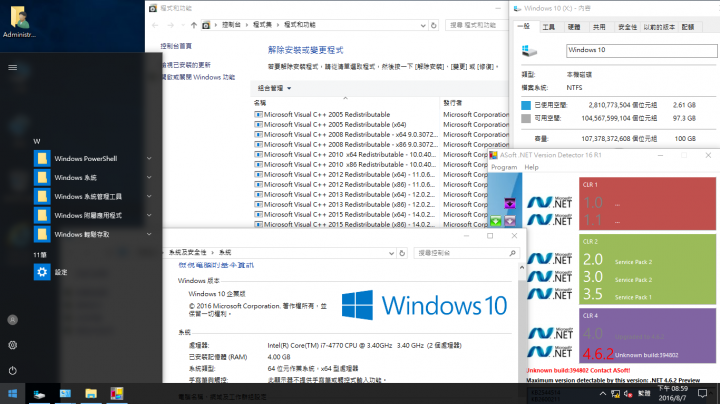
Task: Switch to .NET Version Detector taskbar icon
Action: pyautogui.click(x=117, y=393)
